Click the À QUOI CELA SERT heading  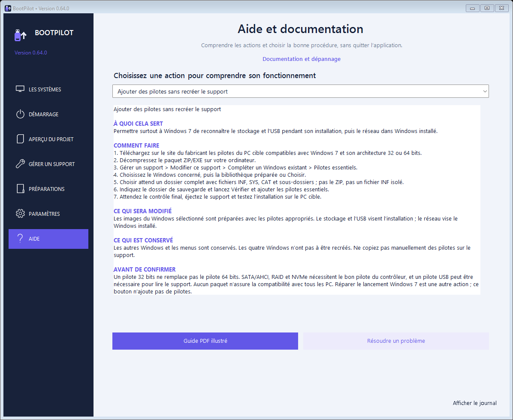click(138, 124)
